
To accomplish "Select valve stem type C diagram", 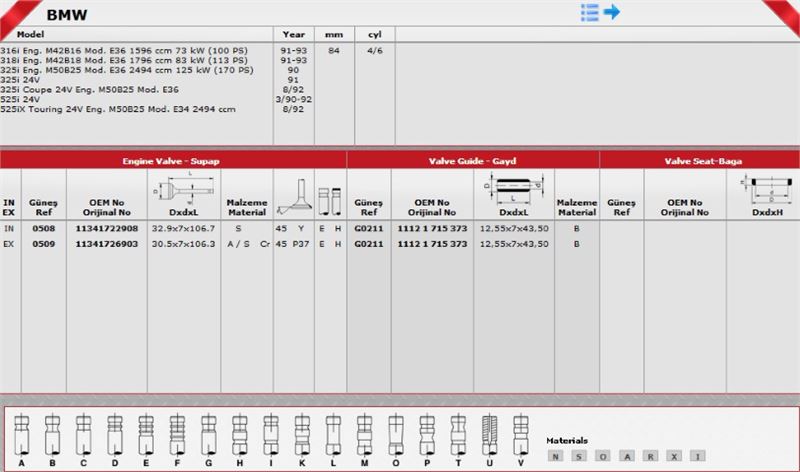I will pos(84,435).
